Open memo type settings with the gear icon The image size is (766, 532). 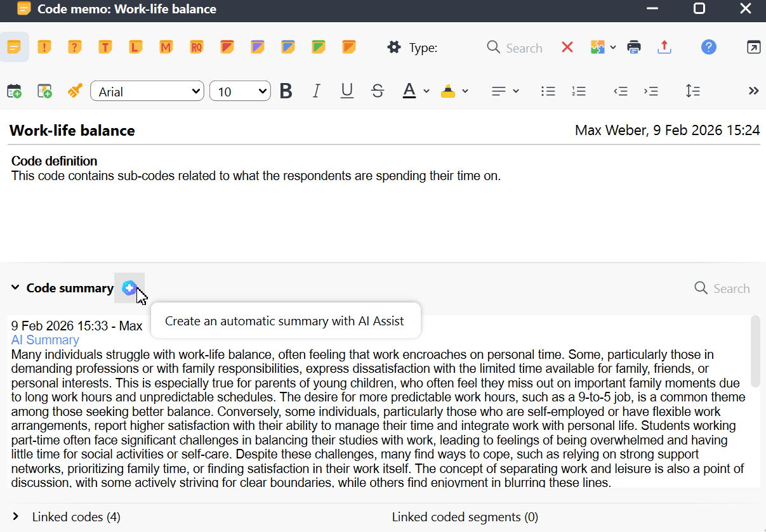tap(393, 47)
